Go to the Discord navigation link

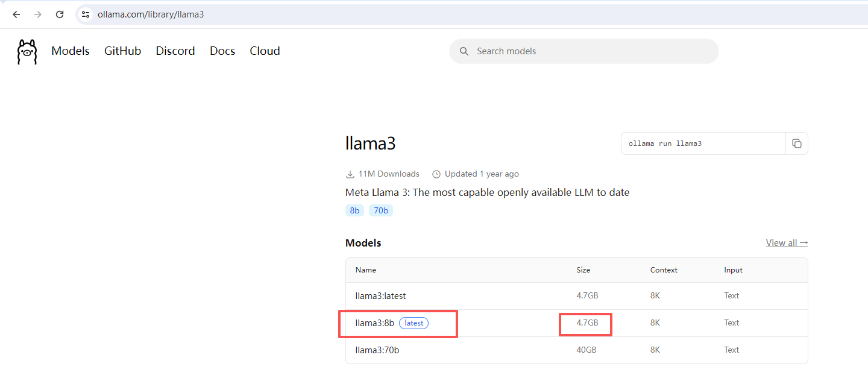coord(175,51)
